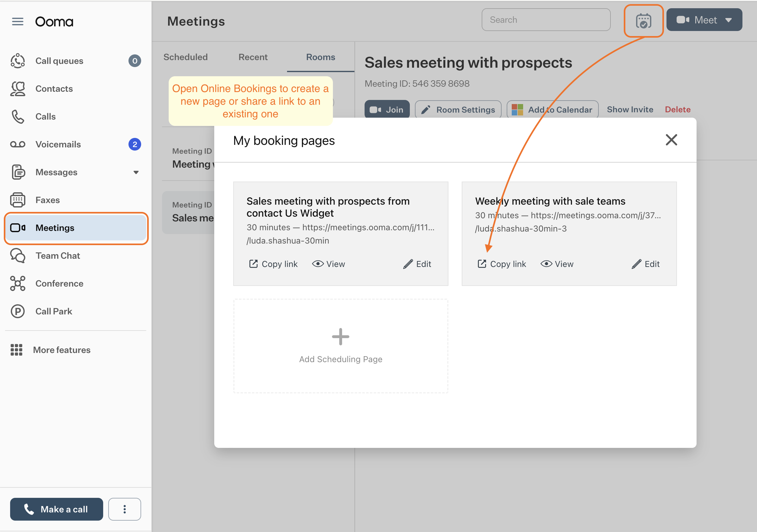Screen dimensions: 757x532
Task: Open Call queues in sidebar
Action: pos(59,61)
